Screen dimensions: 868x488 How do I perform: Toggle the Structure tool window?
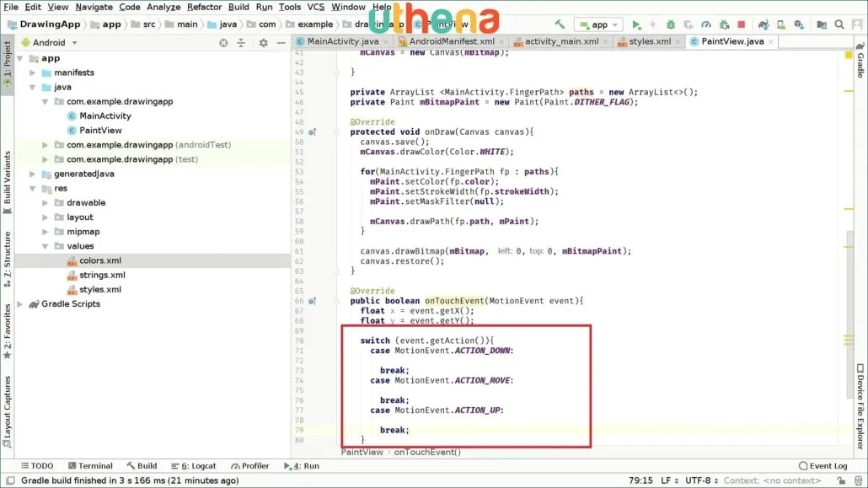pyautogui.click(x=8, y=259)
